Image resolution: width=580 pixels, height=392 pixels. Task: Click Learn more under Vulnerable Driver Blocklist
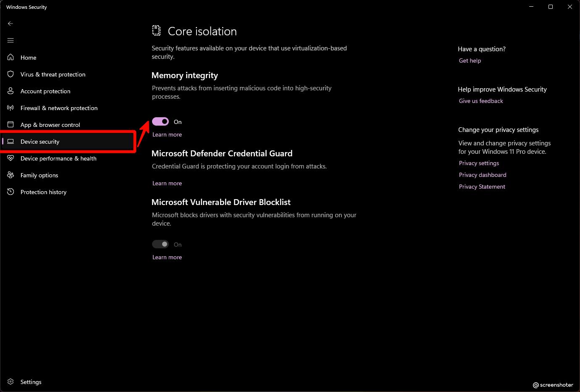167,257
